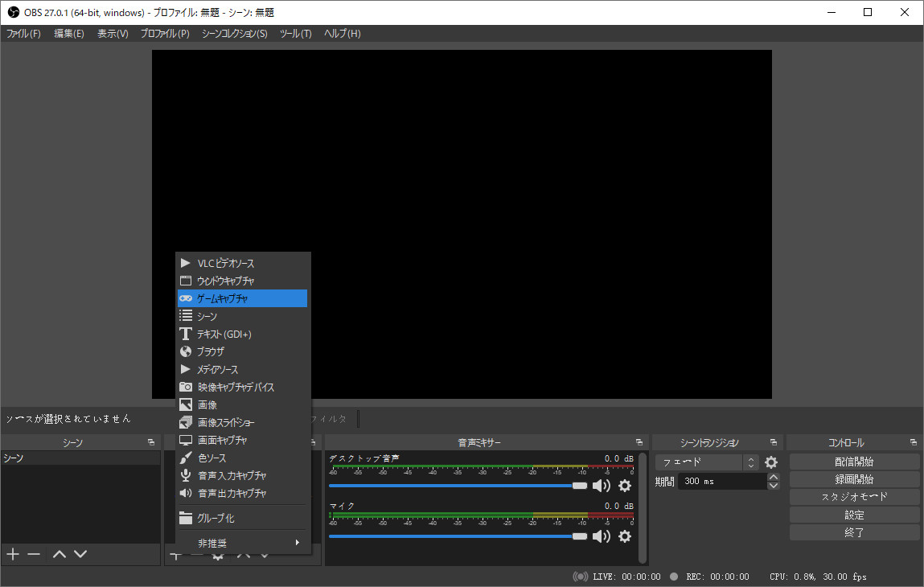Open desktop audio settings gear
Image resolution: width=924 pixels, height=587 pixels.
[x=624, y=486]
